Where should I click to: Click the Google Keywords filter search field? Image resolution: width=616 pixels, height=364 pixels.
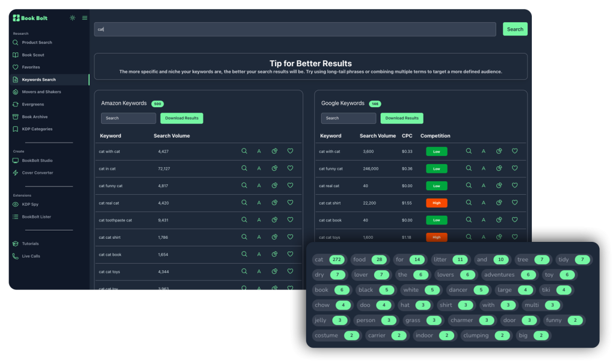pos(348,119)
